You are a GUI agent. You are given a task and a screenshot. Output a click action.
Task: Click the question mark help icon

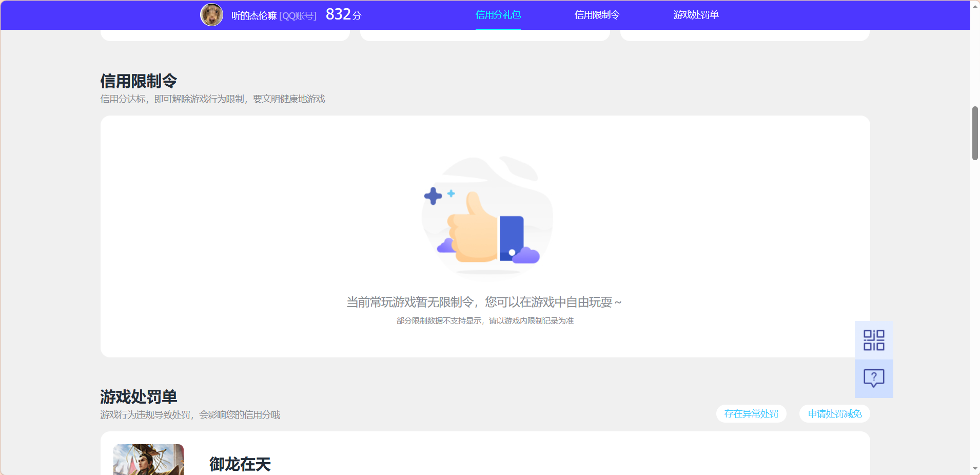[x=873, y=378]
